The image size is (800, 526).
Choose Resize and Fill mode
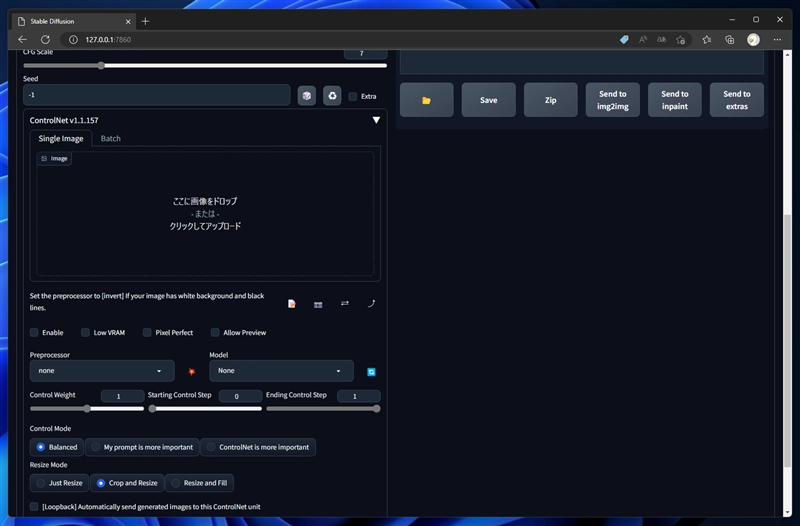199,483
